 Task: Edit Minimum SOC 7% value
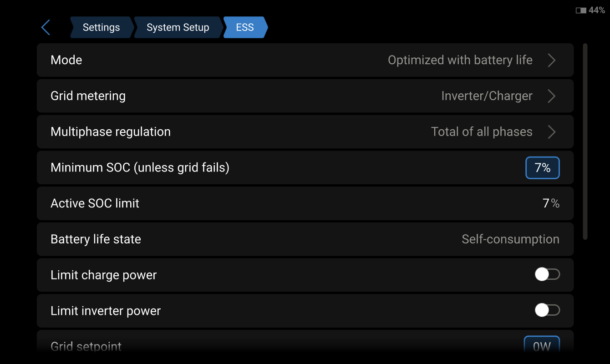point(542,168)
